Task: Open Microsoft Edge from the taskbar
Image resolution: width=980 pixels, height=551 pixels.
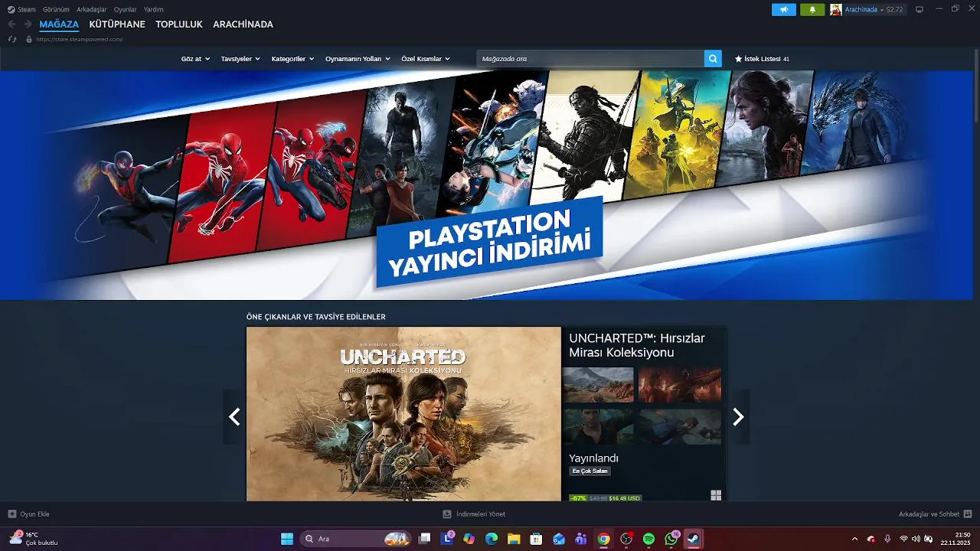Action: coord(492,539)
